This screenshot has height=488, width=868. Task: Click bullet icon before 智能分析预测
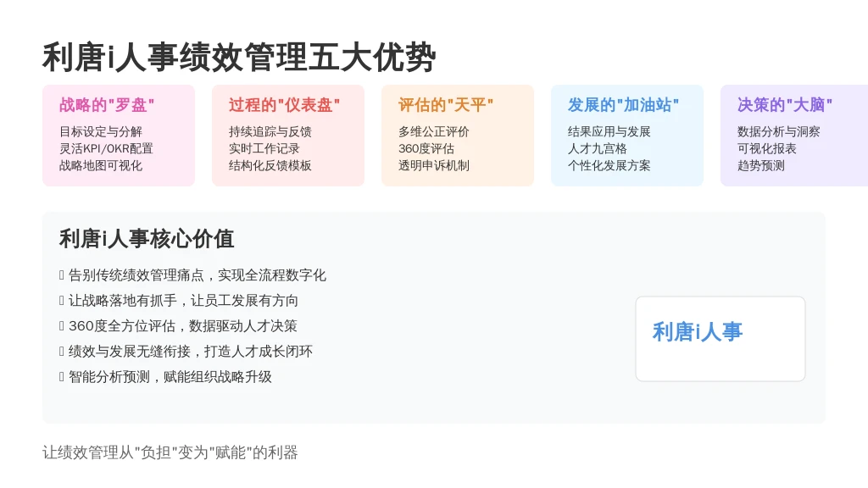click(61, 377)
